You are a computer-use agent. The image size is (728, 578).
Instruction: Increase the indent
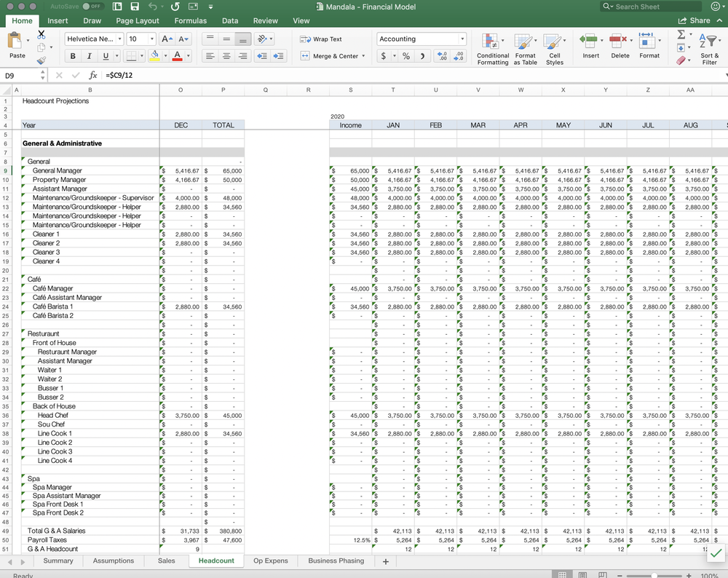(x=279, y=56)
